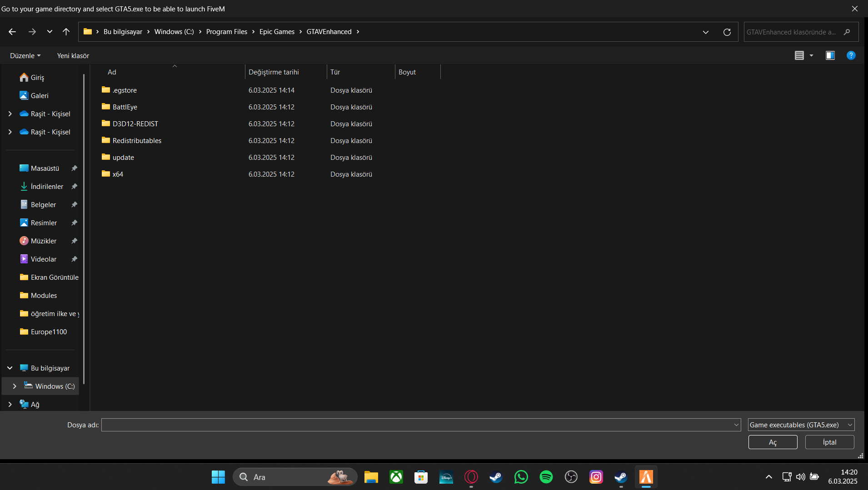The width and height of the screenshot is (868, 490).
Task: Expand the Windows (C:) tree node
Action: tap(15, 386)
